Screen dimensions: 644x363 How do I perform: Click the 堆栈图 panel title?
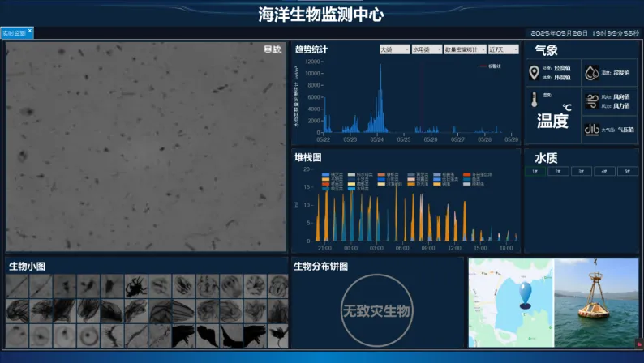[307, 157]
